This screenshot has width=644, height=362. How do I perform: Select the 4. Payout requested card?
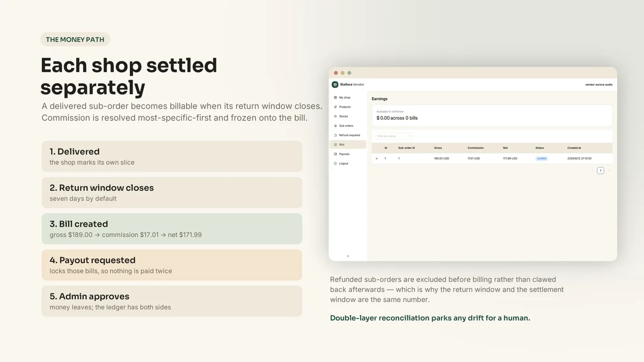tap(172, 265)
